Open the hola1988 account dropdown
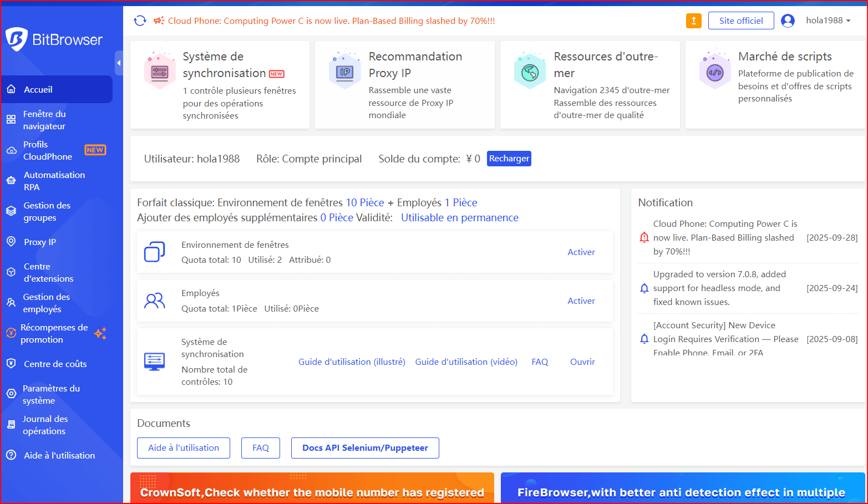The image size is (868, 504). click(x=828, y=21)
